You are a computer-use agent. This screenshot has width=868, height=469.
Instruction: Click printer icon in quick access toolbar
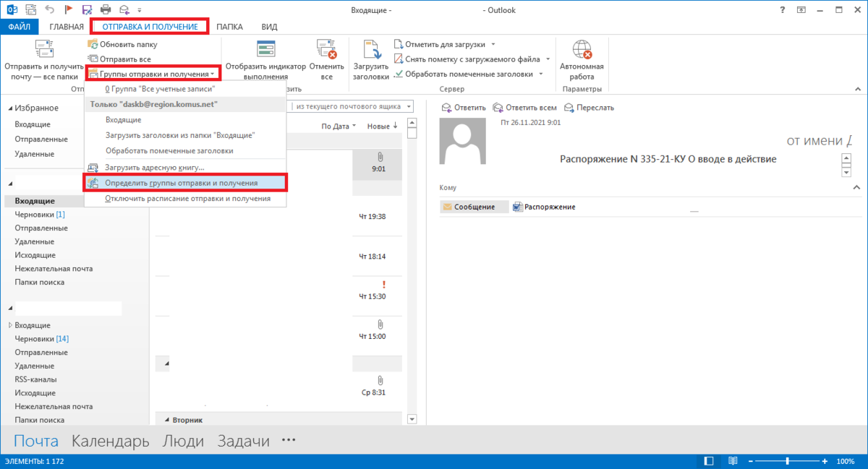pyautogui.click(x=106, y=10)
